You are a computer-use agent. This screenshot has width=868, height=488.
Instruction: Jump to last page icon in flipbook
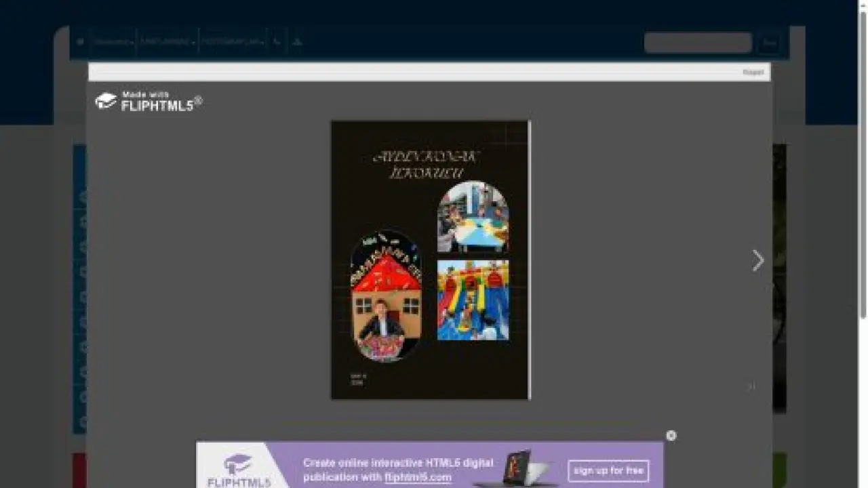(x=751, y=386)
